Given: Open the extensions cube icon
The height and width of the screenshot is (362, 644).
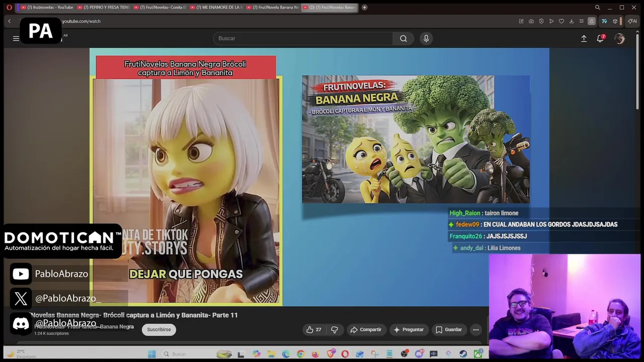Looking at the screenshot, I should click(615, 21).
